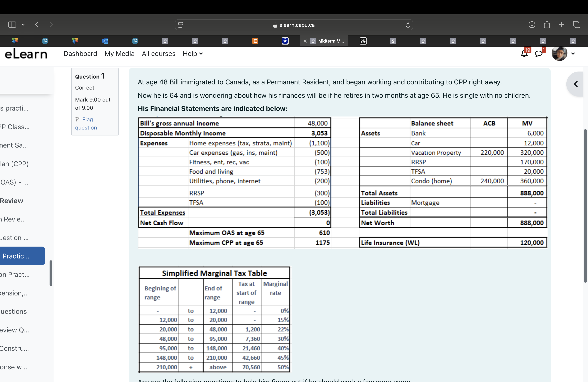Open the 'uestions' sidebar item
588x382 pixels.
pos(13,311)
